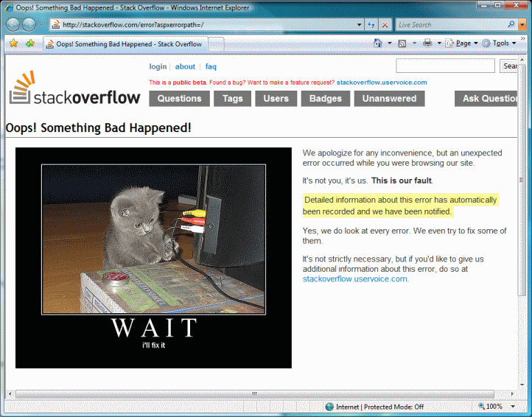Expand the address bar history dropdown arrow

coord(360,25)
